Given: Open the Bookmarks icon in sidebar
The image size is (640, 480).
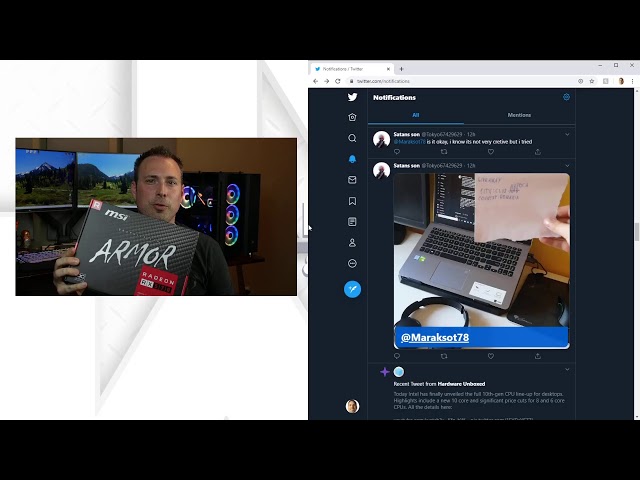Looking at the screenshot, I should [352, 201].
